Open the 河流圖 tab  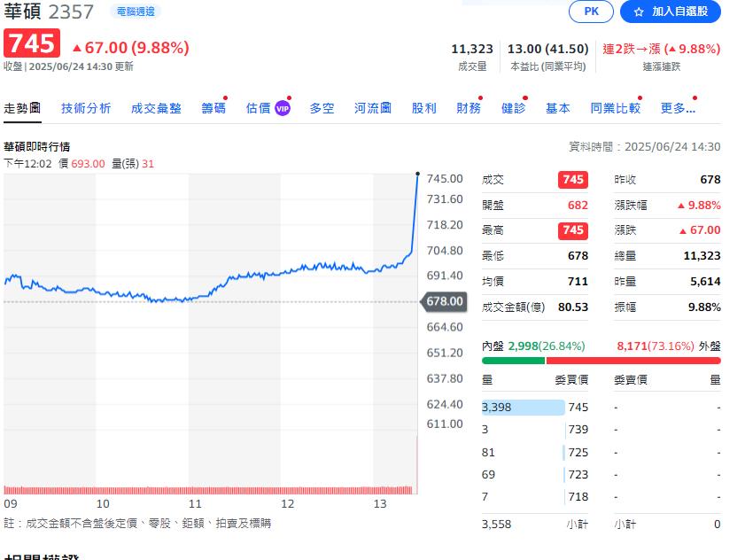point(372,108)
